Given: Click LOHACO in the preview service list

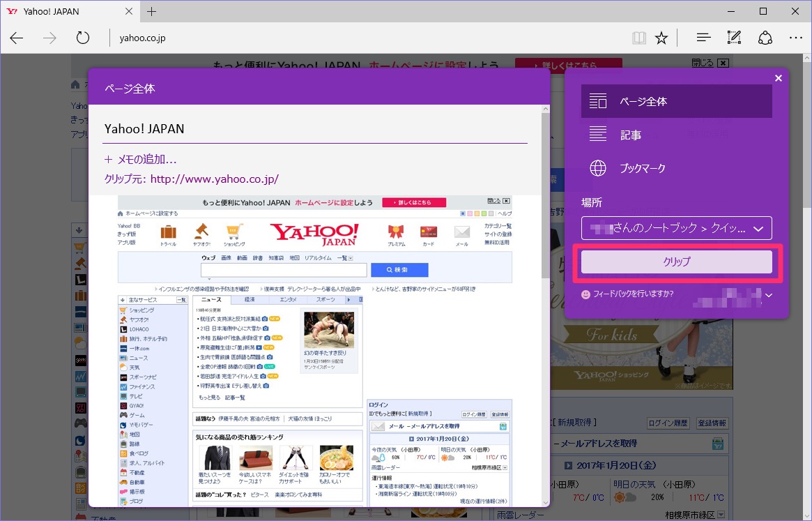Looking at the screenshot, I should pos(139,329).
